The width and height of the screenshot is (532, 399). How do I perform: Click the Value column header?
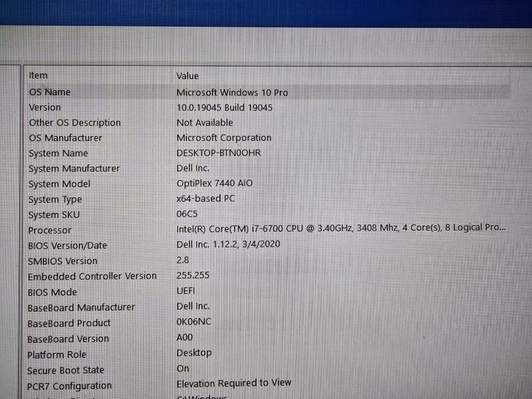[188, 76]
